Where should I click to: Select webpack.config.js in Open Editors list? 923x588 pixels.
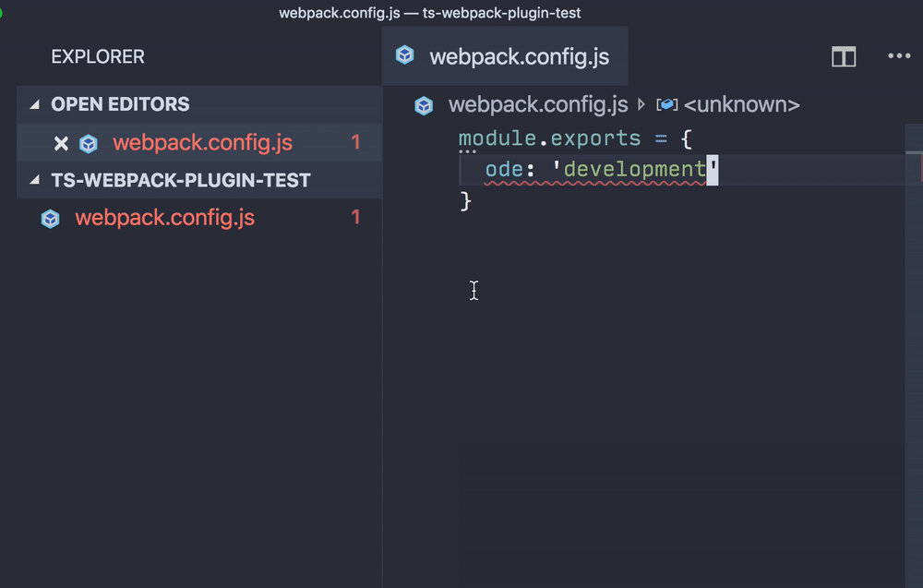pos(200,142)
